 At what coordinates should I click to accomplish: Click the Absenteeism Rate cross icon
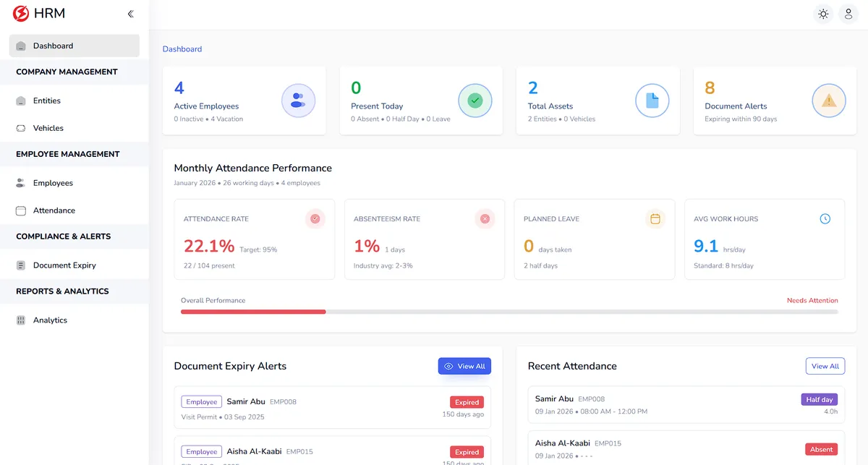coord(485,218)
